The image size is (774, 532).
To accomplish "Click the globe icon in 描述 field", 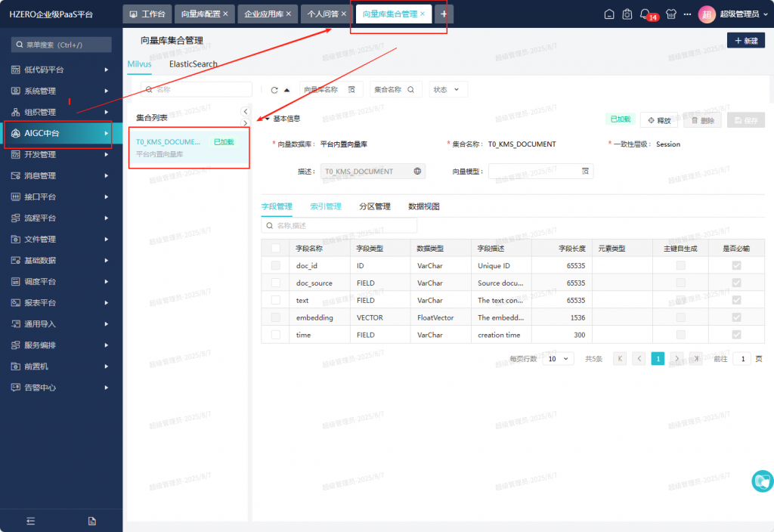I will coord(417,172).
